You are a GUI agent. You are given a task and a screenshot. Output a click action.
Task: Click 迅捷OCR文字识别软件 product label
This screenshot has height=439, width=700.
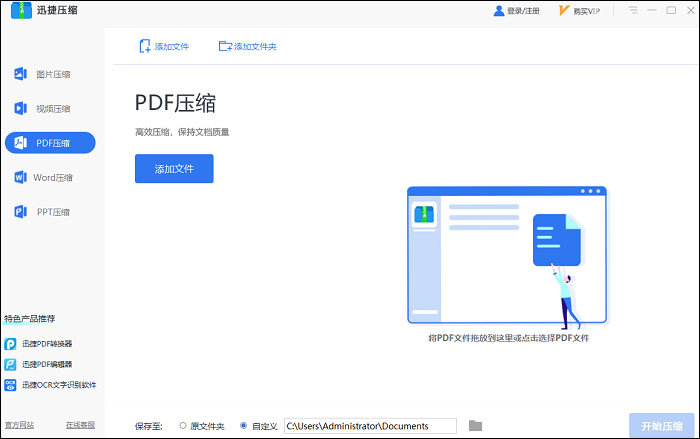(59, 385)
